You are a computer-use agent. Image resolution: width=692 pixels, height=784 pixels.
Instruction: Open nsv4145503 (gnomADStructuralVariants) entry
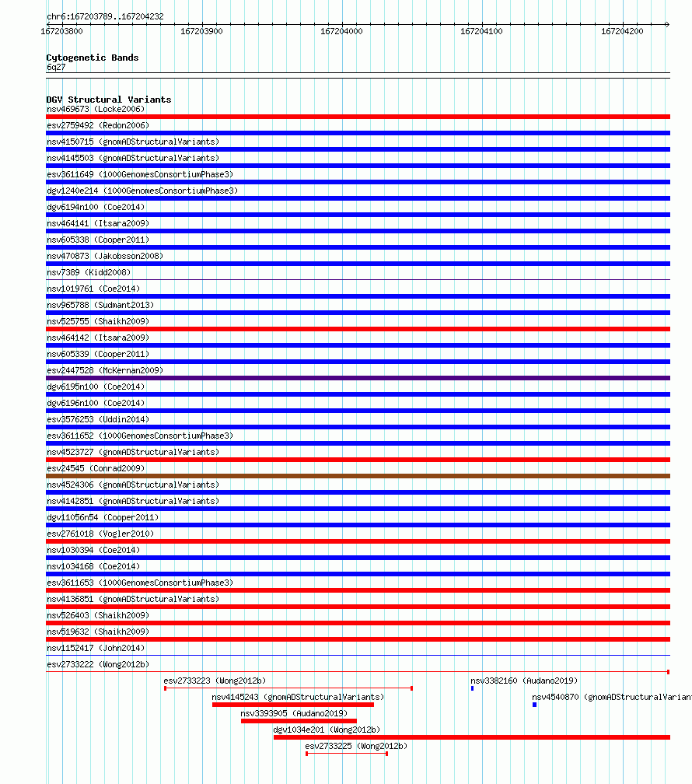coord(133,158)
